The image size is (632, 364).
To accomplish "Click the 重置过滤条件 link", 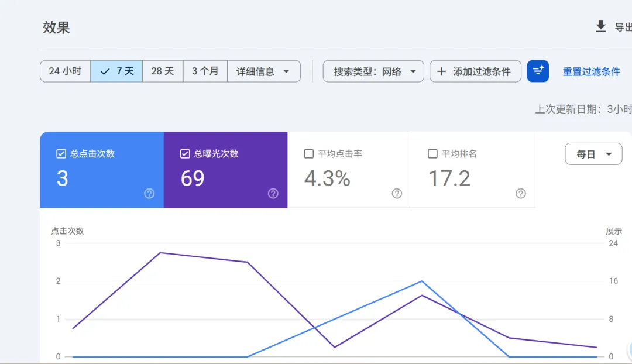I will click(x=591, y=72).
